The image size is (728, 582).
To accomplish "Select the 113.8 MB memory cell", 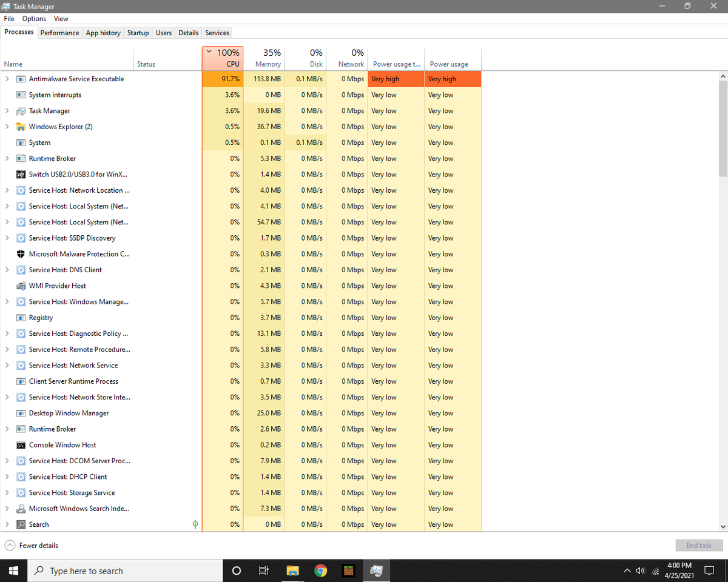I will (264, 79).
